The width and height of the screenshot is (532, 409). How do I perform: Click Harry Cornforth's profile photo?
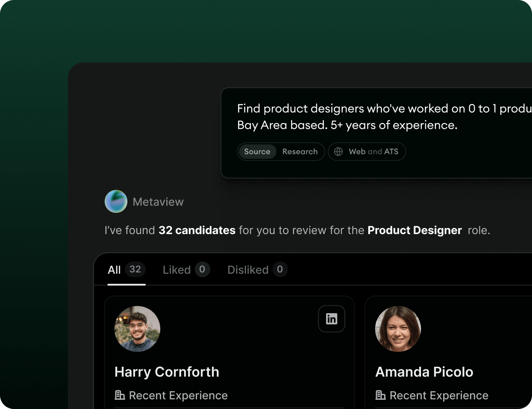[x=137, y=329]
